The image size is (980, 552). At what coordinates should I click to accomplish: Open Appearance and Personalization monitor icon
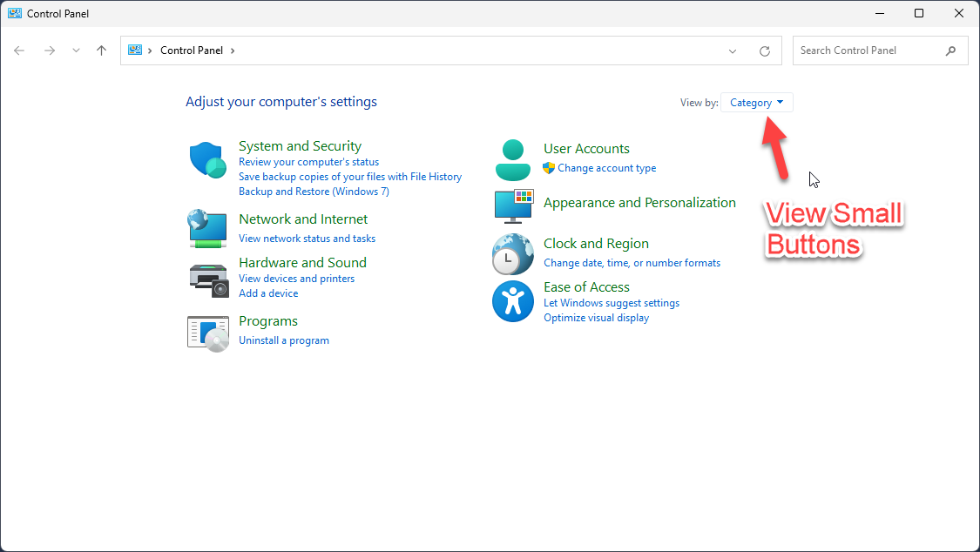pyautogui.click(x=512, y=205)
